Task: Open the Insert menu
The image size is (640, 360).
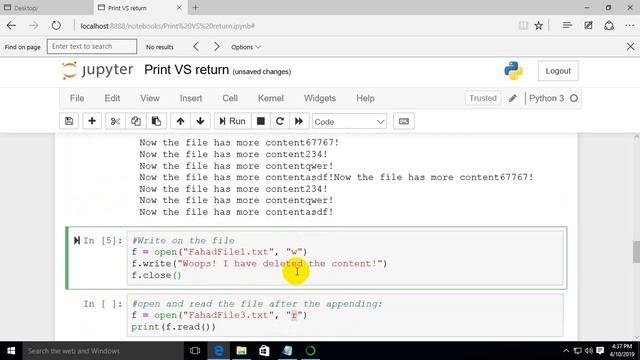Action: pyautogui.click(x=191, y=98)
